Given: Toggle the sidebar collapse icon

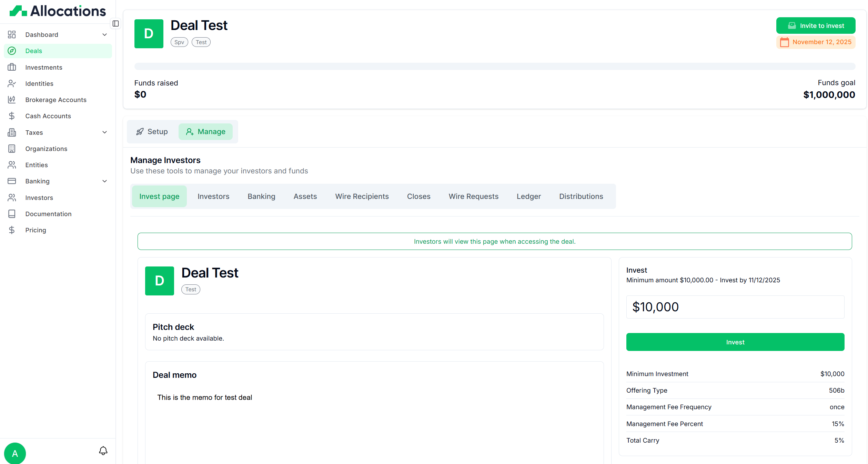Looking at the screenshot, I should pyautogui.click(x=116, y=23).
